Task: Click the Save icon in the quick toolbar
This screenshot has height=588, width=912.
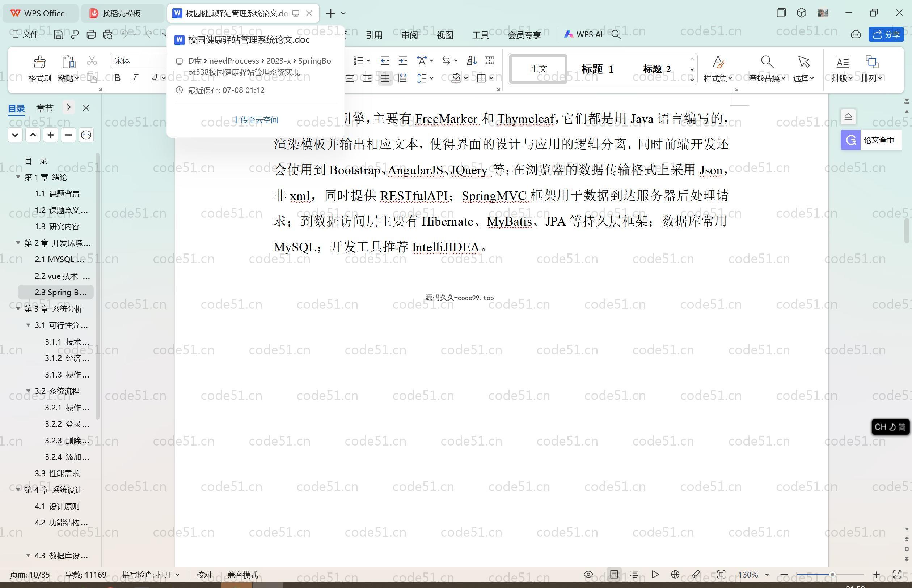Action: point(59,35)
